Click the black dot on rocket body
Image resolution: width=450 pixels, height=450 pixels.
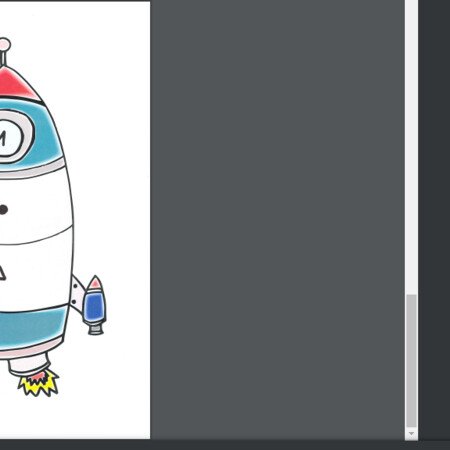3,210
